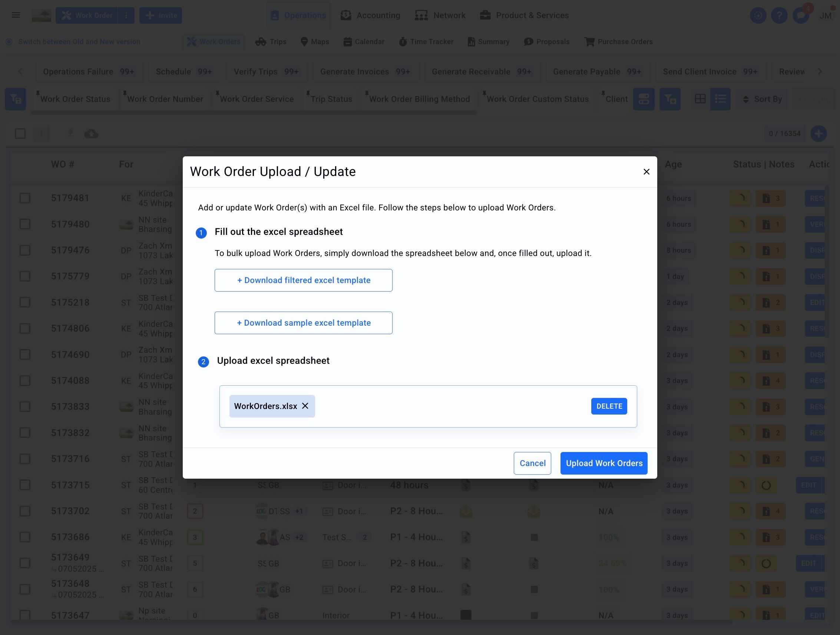Open the hamburger menu icon
840x635 pixels.
coord(16,15)
